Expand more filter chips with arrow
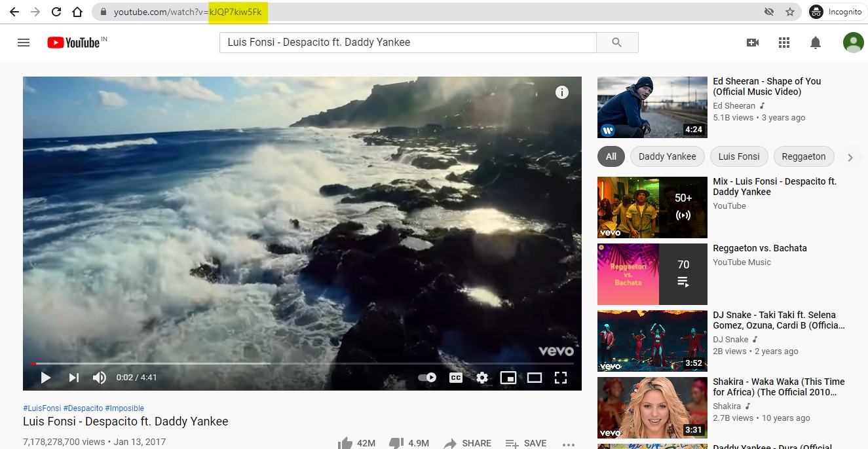This screenshot has width=868, height=449. tap(850, 157)
